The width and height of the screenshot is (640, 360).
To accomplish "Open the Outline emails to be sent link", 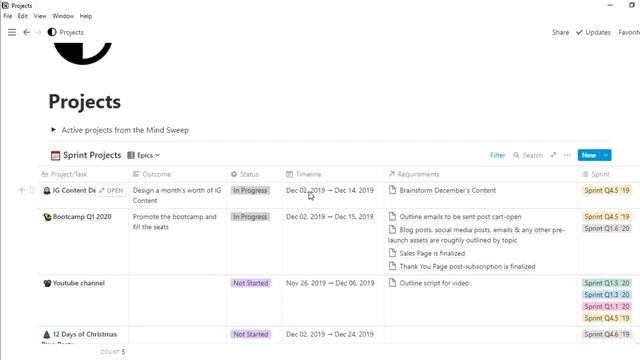I will pyautogui.click(x=460, y=217).
